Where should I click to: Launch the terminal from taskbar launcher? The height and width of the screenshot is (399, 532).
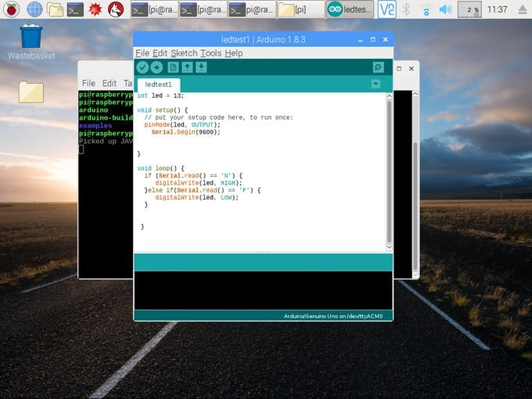coord(75,9)
